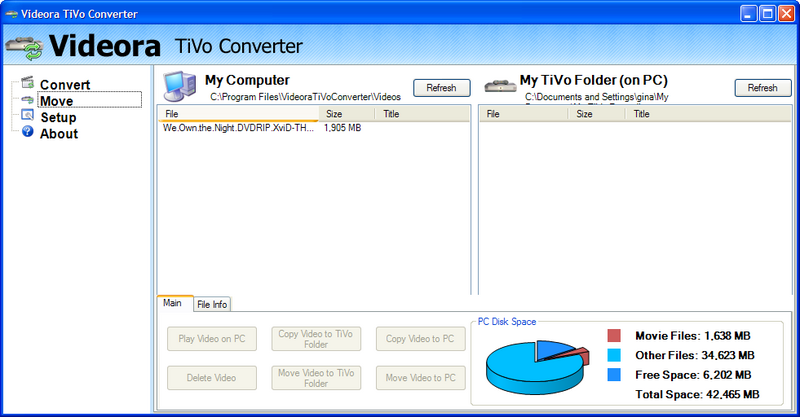800x417 pixels.
Task: Click the TiVo box icon beside My TiVo Folder
Action: tap(500, 86)
